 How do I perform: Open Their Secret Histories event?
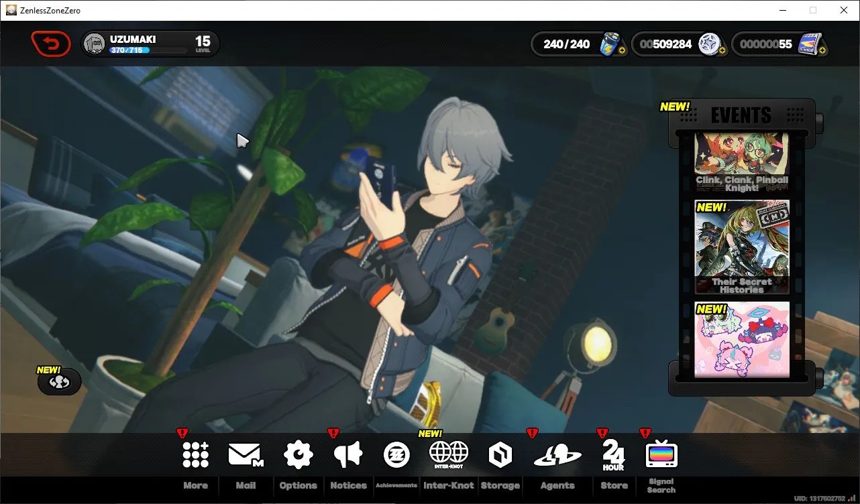tap(742, 247)
